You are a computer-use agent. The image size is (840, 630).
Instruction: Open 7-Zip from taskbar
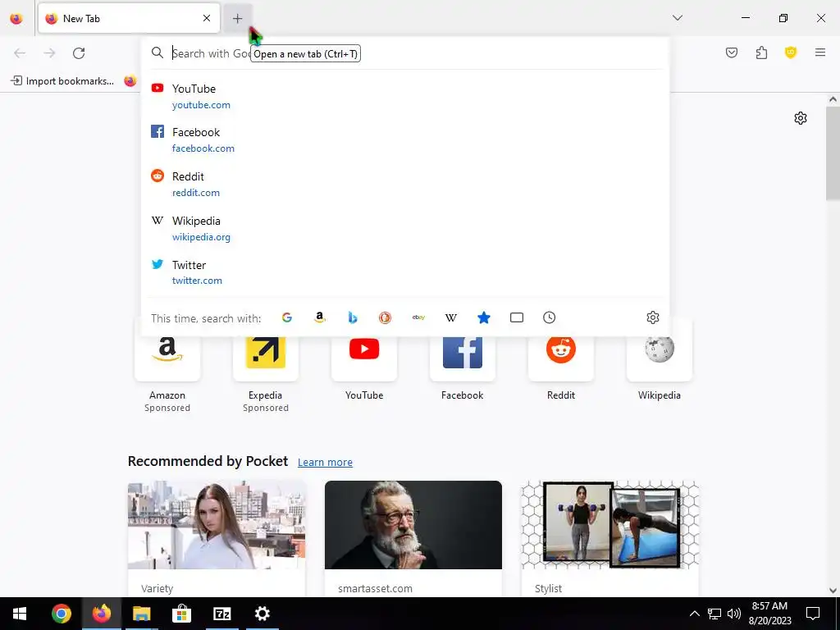coord(221,614)
